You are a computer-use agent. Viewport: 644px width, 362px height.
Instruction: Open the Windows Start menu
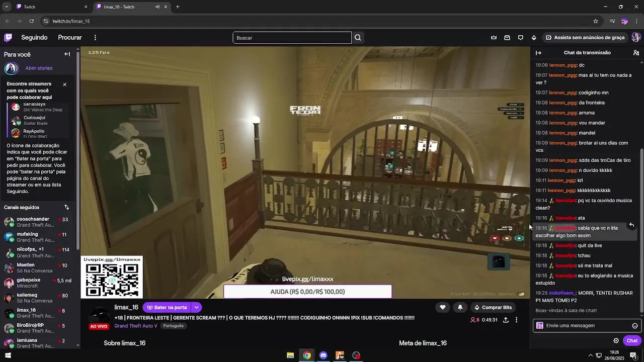coord(8,355)
